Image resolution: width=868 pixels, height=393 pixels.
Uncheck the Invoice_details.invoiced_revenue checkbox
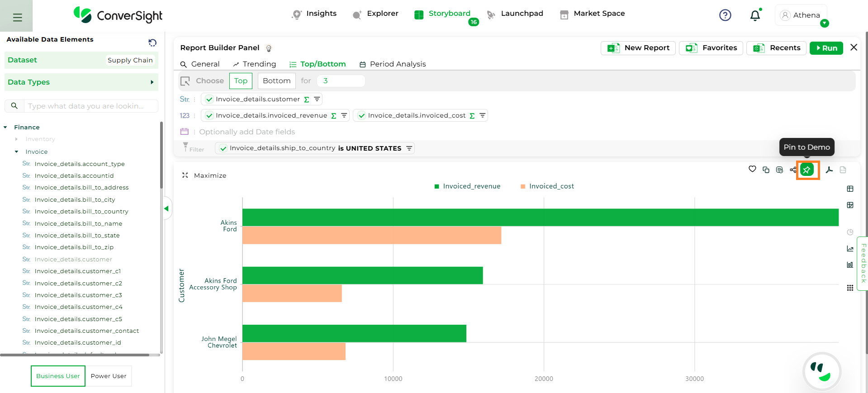(x=209, y=116)
